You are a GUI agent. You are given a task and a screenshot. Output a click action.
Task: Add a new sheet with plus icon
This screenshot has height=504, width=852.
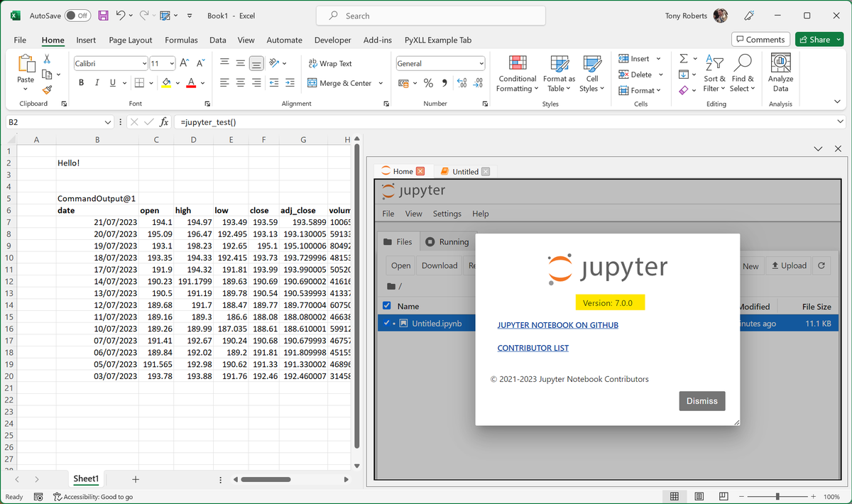(136, 479)
